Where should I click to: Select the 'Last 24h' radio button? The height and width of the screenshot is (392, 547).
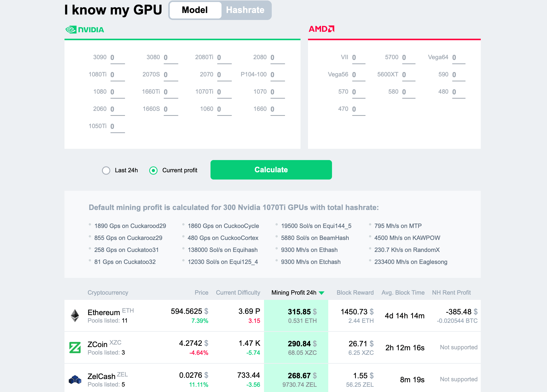(106, 170)
